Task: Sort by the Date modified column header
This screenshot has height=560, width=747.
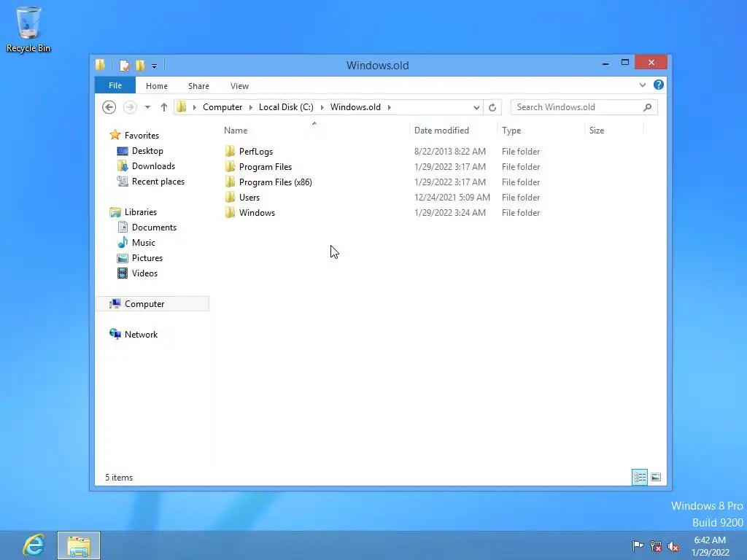Action: pyautogui.click(x=441, y=131)
